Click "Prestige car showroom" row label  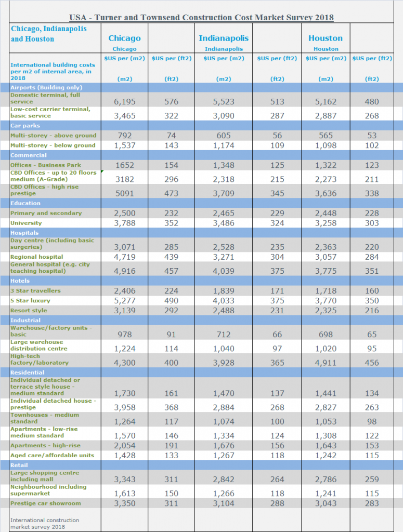[45, 503]
